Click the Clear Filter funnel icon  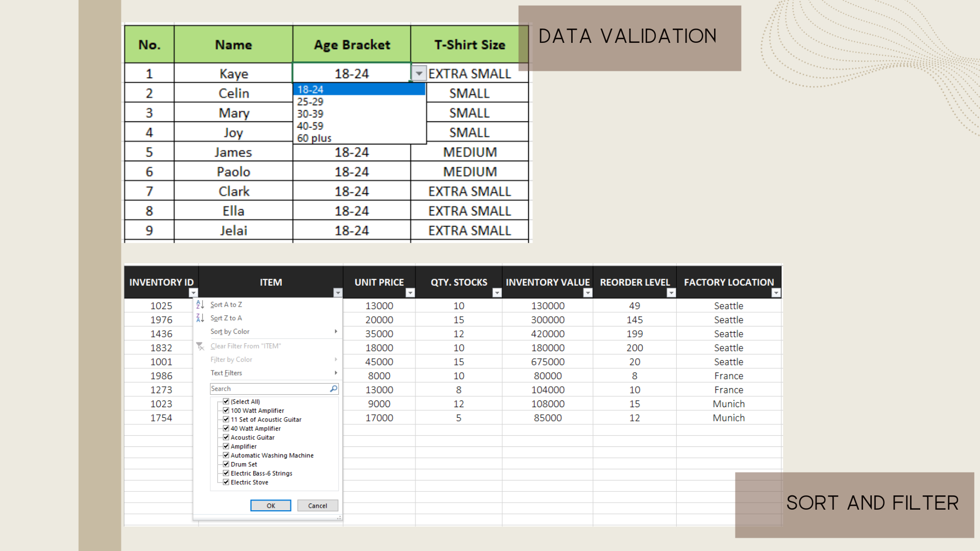(200, 346)
